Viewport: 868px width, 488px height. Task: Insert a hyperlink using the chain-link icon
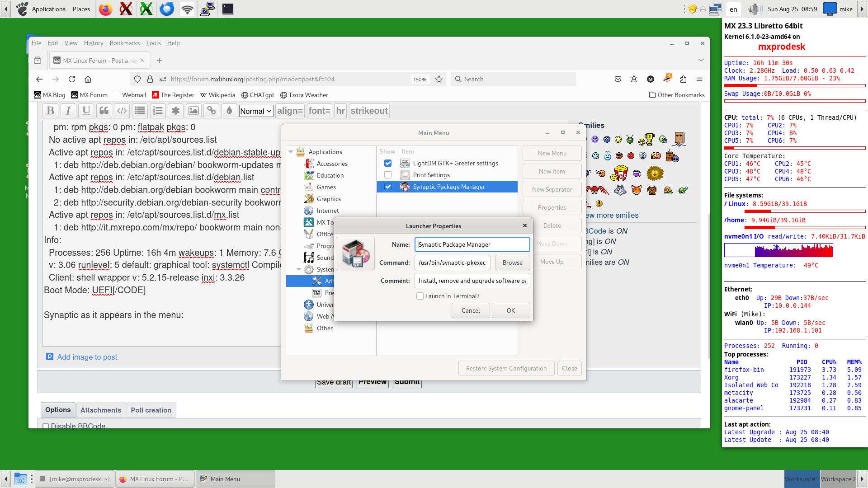tap(211, 111)
